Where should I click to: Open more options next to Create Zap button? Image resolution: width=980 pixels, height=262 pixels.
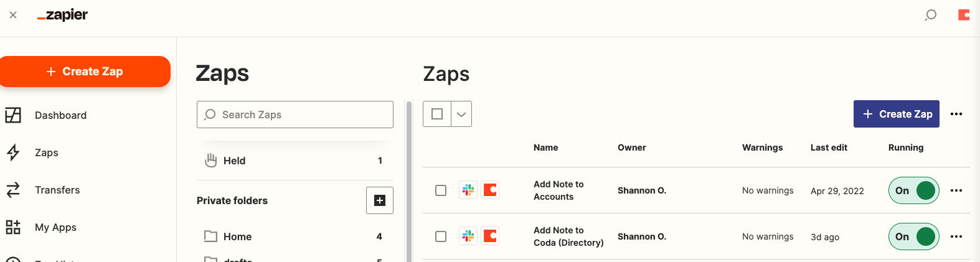pyautogui.click(x=956, y=114)
